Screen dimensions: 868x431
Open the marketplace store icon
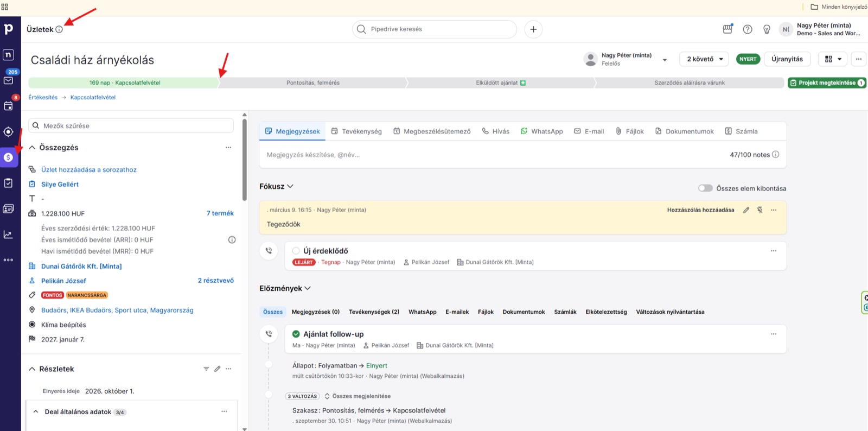click(x=727, y=29)
